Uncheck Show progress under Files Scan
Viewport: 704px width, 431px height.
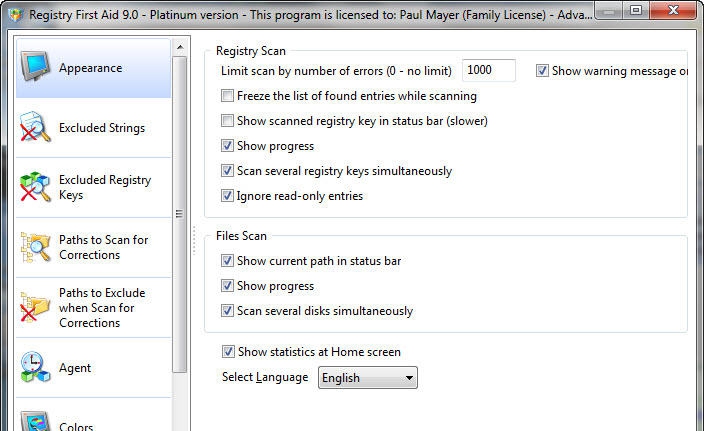[227, 286]
